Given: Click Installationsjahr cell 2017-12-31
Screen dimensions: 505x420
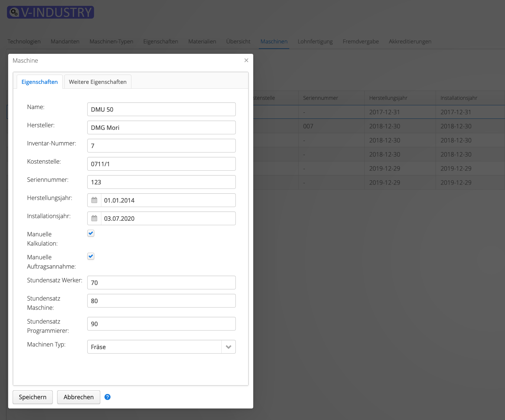Looking at the screenshot, I should tap(470, 112).
